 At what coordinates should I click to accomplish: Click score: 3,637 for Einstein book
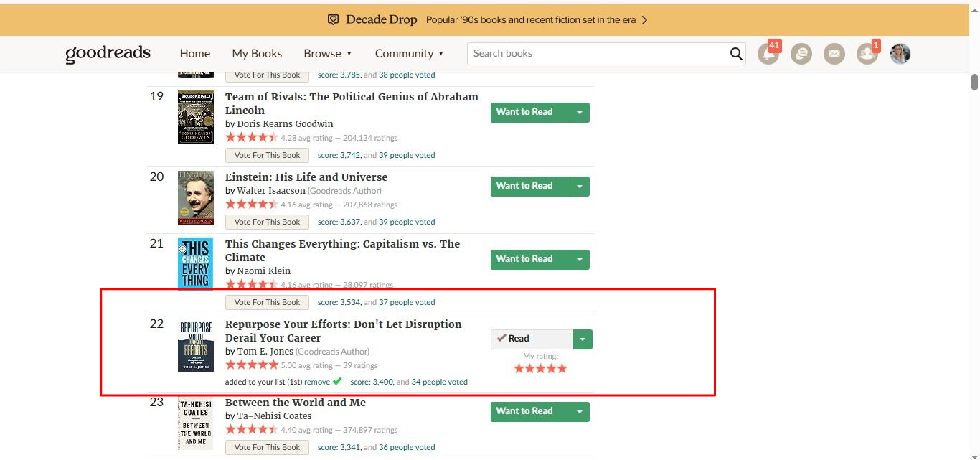(339, 222)
